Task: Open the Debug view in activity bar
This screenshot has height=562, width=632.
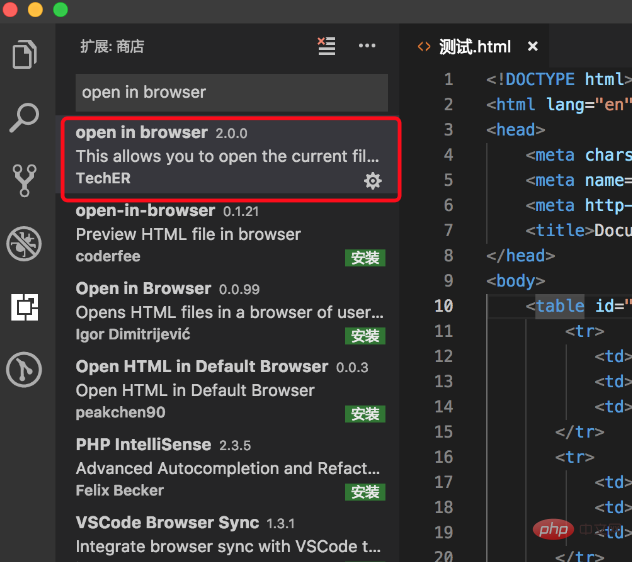Action: point(25,243)
